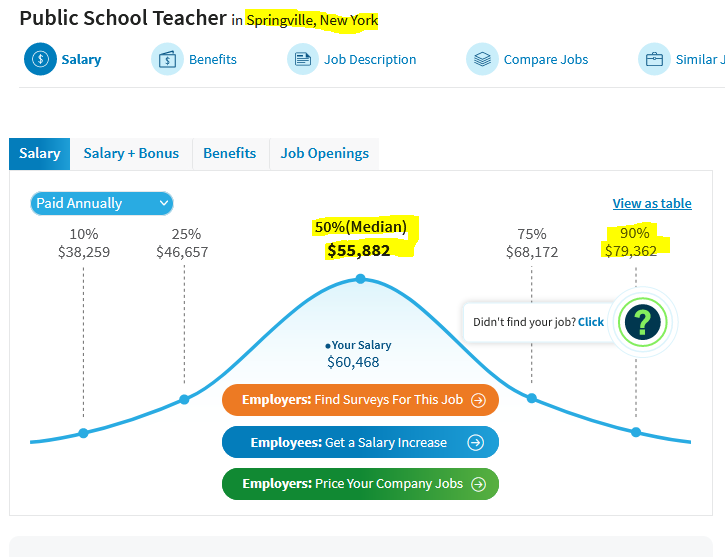Select the active Salary tab
This screenshot has width=725, height=557.
tap(40, 153)
